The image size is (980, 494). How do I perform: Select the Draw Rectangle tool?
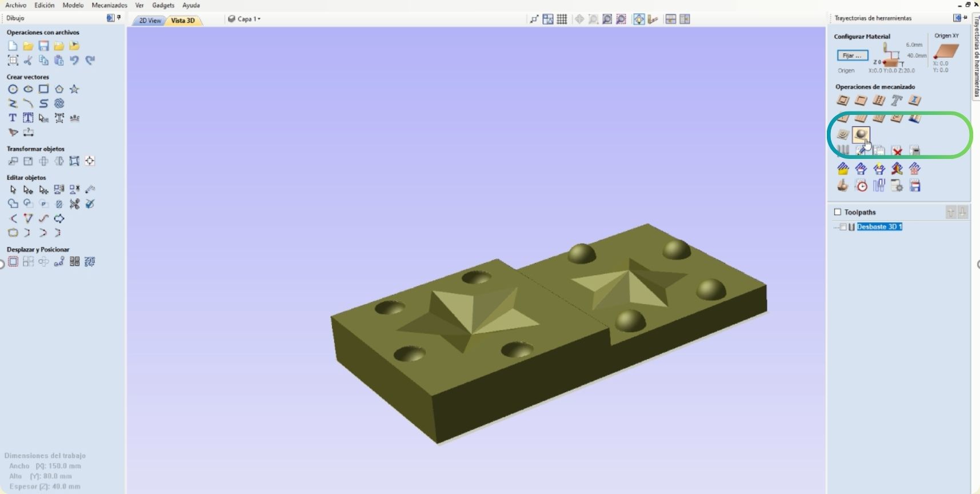[x=43, y=89]
